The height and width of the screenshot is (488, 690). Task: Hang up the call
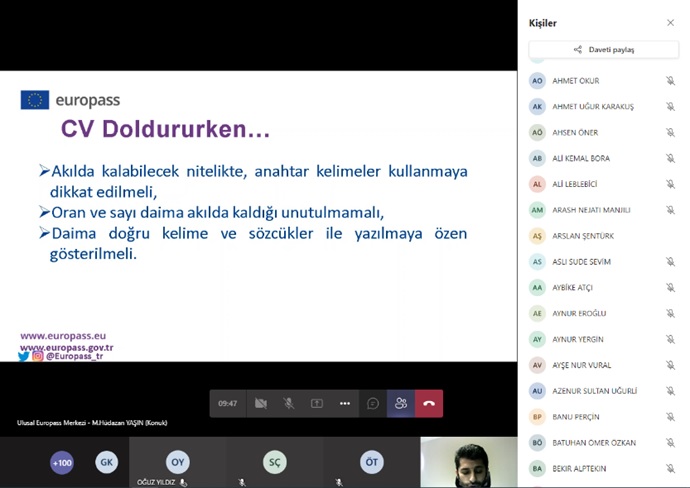point(429,403)
